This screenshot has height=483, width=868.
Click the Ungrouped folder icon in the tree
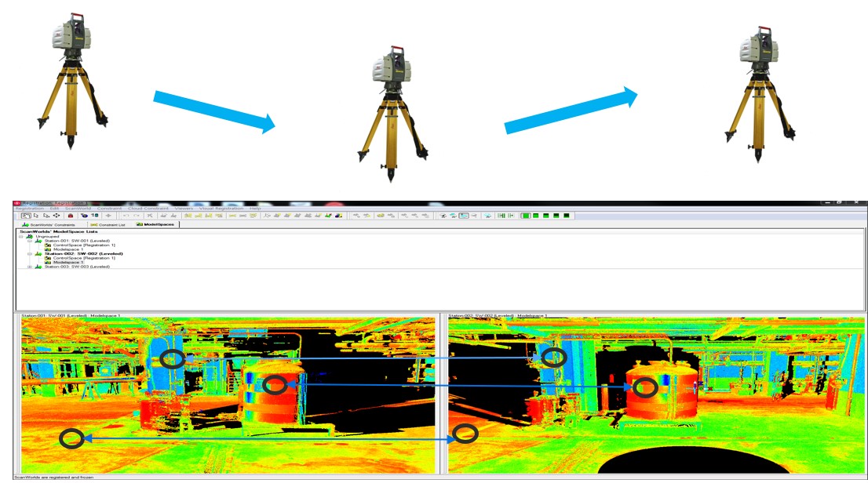(x=30, y=236)
